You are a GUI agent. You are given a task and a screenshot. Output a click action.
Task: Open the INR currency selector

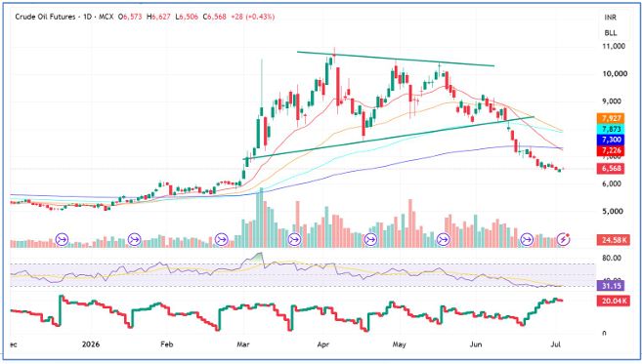611,18
